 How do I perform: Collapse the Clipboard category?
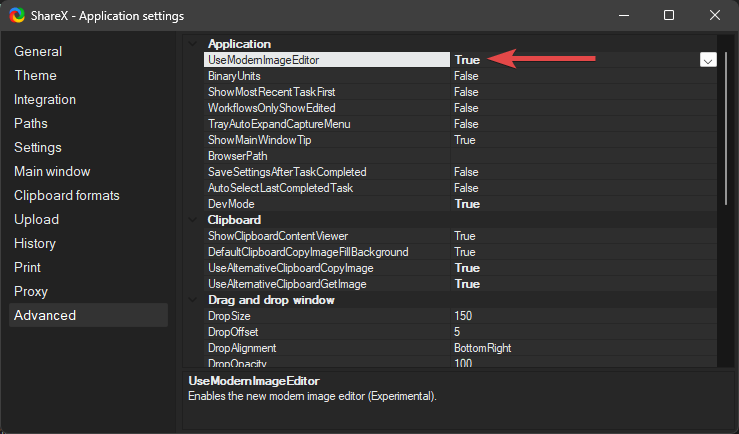tap(193, 220)
